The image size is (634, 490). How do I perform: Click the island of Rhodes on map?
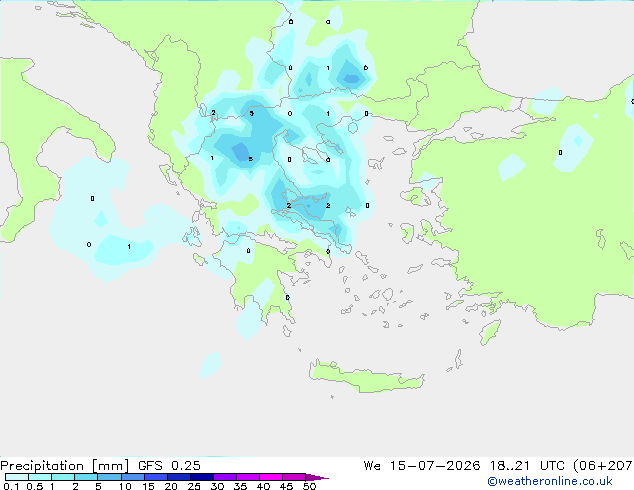(x=490, y=332)
